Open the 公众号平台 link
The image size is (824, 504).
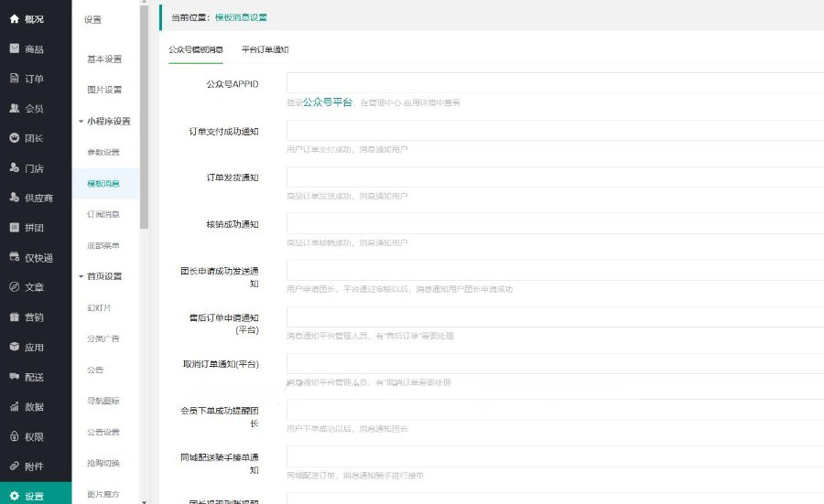(327, 103)
